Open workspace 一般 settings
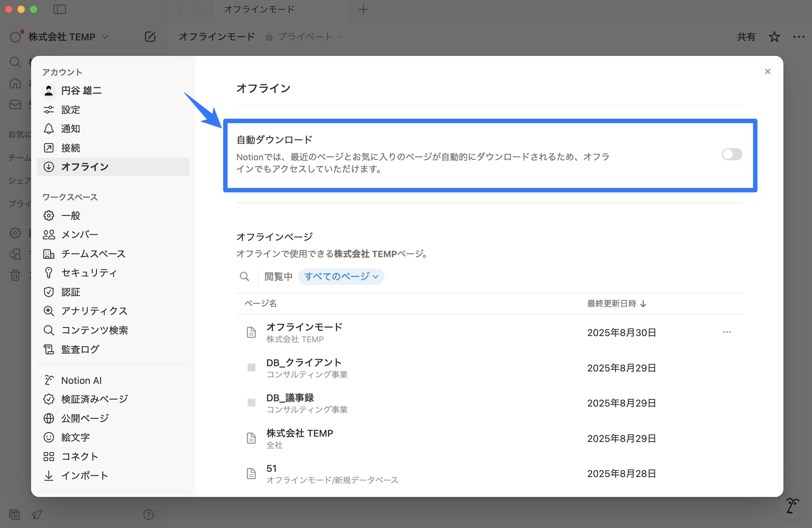Image resolution: width=812 pixels, height=528 pixels. [113, 216]
